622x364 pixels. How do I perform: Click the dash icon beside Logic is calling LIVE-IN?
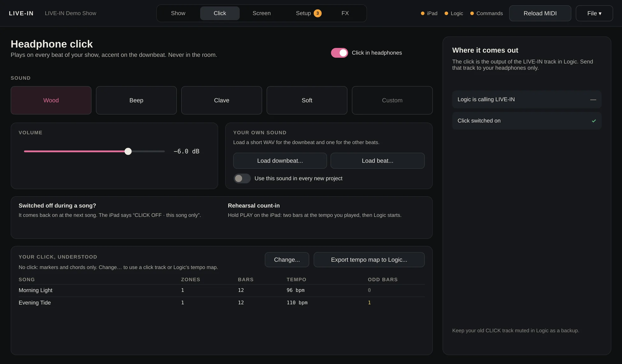(x=593, y=100)
